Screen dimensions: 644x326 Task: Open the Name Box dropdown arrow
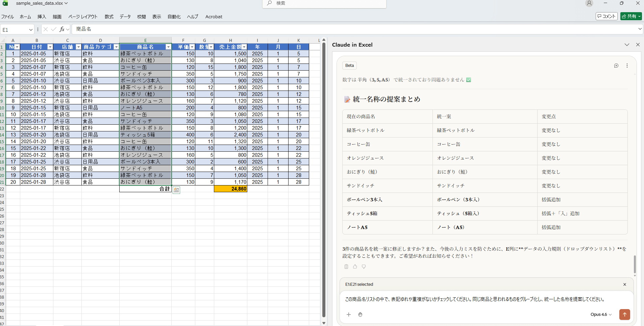tap(31, 30)
